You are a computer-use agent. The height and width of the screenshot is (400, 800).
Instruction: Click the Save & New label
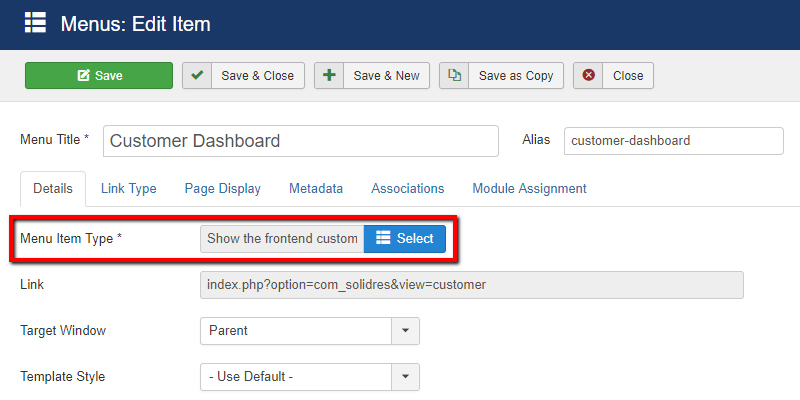click(386, 76)
